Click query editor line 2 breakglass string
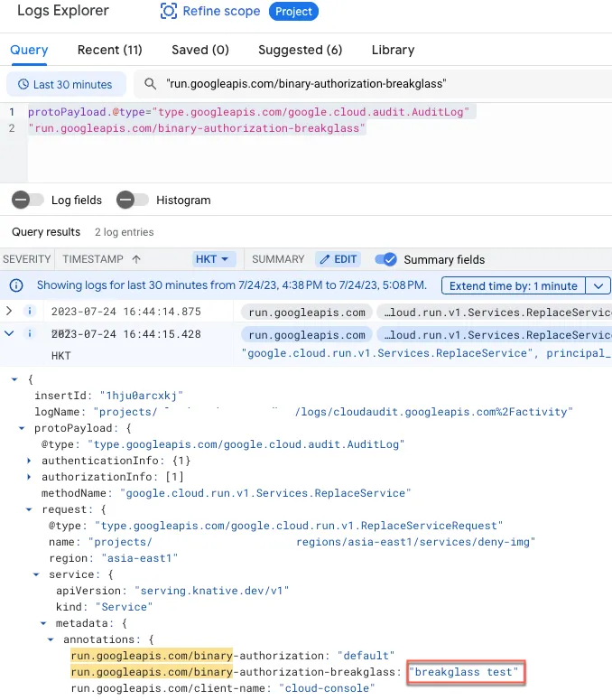Image resolution: width=612 pixels, height=700 pixels. tap(197, 128)
